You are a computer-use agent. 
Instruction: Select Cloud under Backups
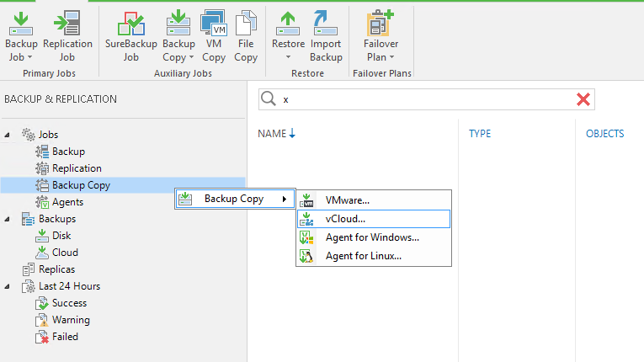pos(65,253)
